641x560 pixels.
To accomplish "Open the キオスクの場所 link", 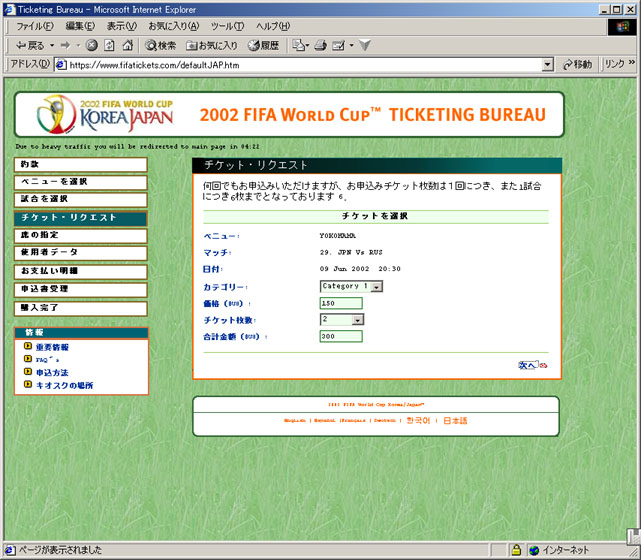I will click(x=64, y=385).
